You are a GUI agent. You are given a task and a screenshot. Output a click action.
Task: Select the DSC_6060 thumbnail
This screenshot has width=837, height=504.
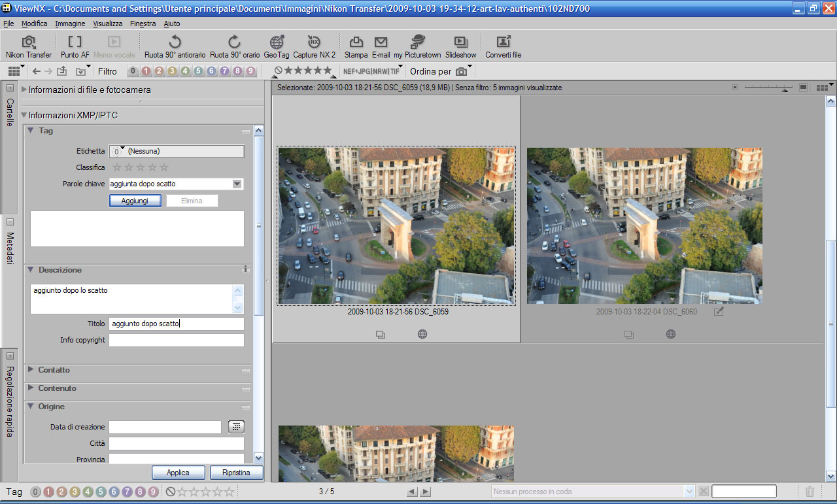tap(645, 226)
